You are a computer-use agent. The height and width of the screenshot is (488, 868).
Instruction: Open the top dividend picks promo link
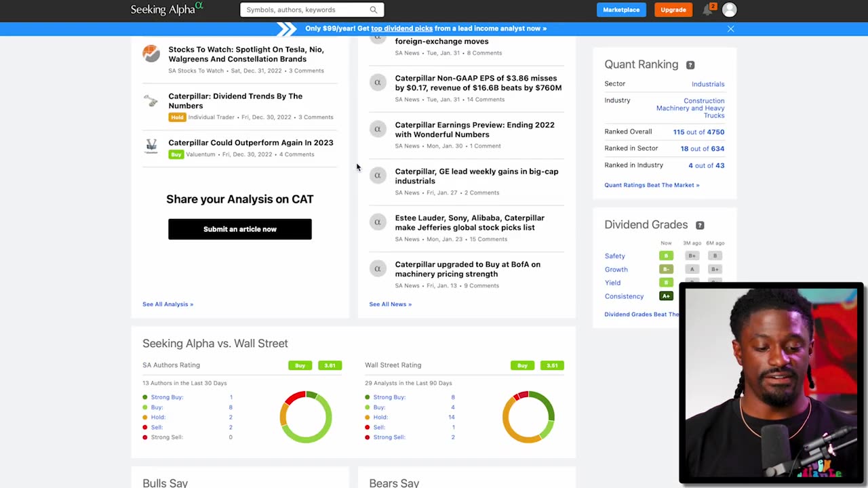(x=401, y=28)
